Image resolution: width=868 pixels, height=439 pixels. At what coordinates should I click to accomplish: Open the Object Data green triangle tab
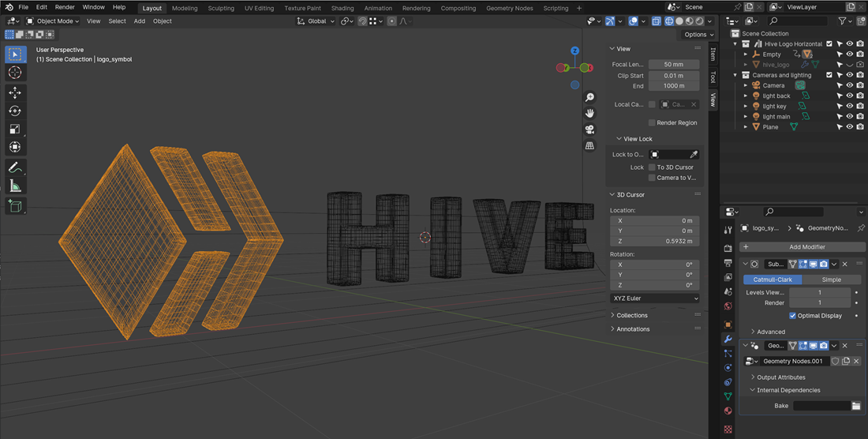coord(728,396)
